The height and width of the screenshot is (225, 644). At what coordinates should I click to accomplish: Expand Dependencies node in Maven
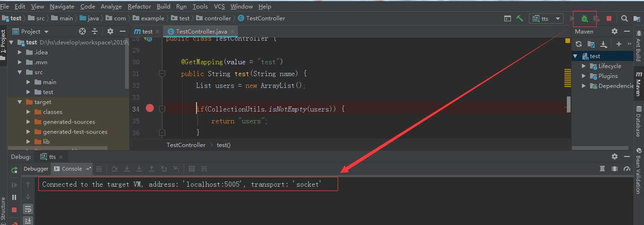584,86
